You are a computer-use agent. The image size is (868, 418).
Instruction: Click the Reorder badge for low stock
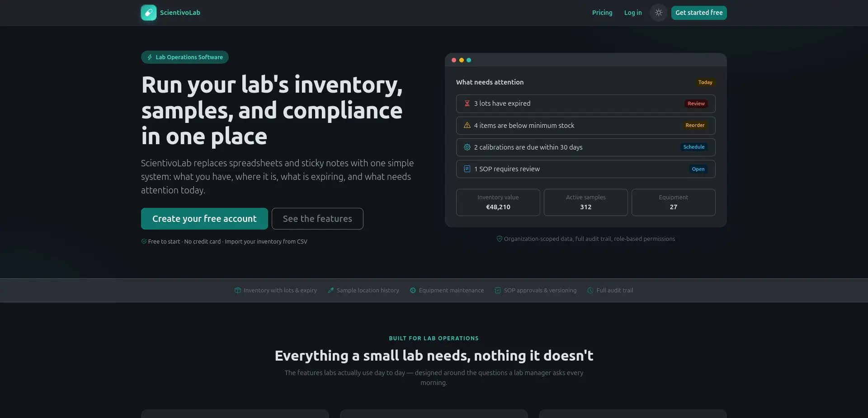[x=695, y=125]
